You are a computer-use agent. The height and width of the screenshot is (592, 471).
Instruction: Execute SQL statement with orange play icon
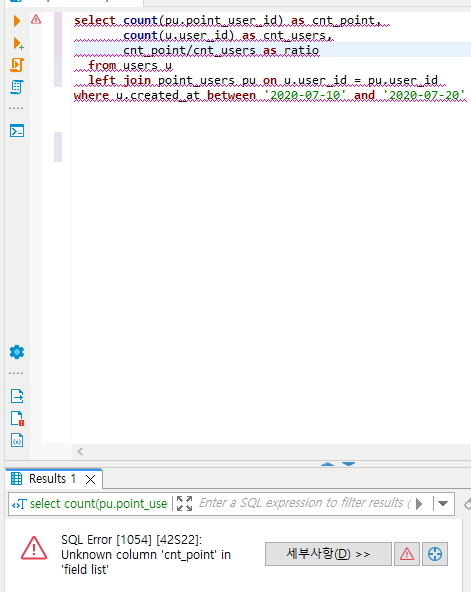point(16,21)
